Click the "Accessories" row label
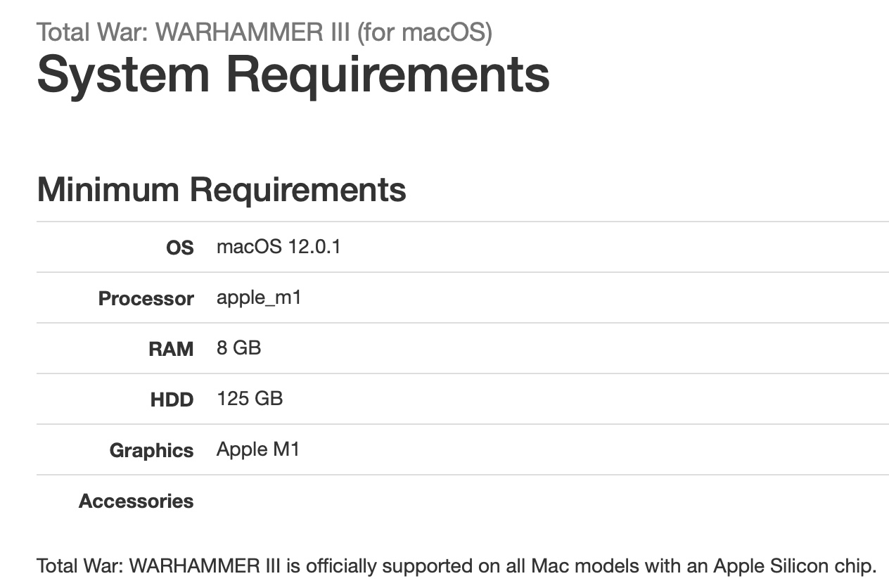This screenshot has width=889, height=588. (136, 501)
